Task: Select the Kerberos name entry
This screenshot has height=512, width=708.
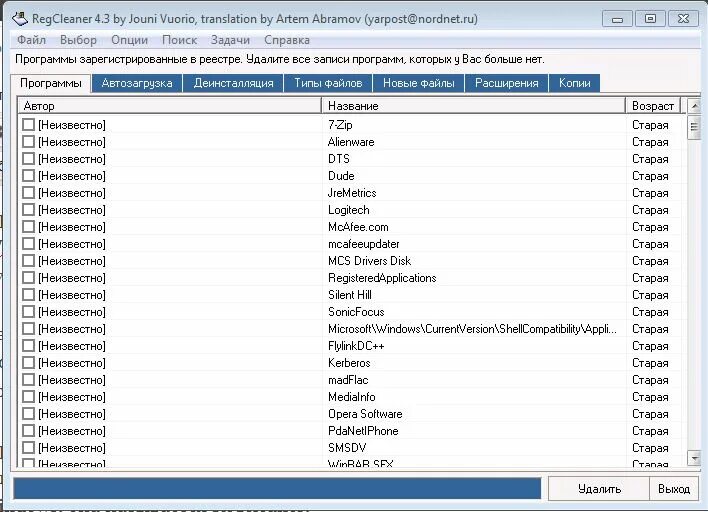Action: tap(349, 363)
